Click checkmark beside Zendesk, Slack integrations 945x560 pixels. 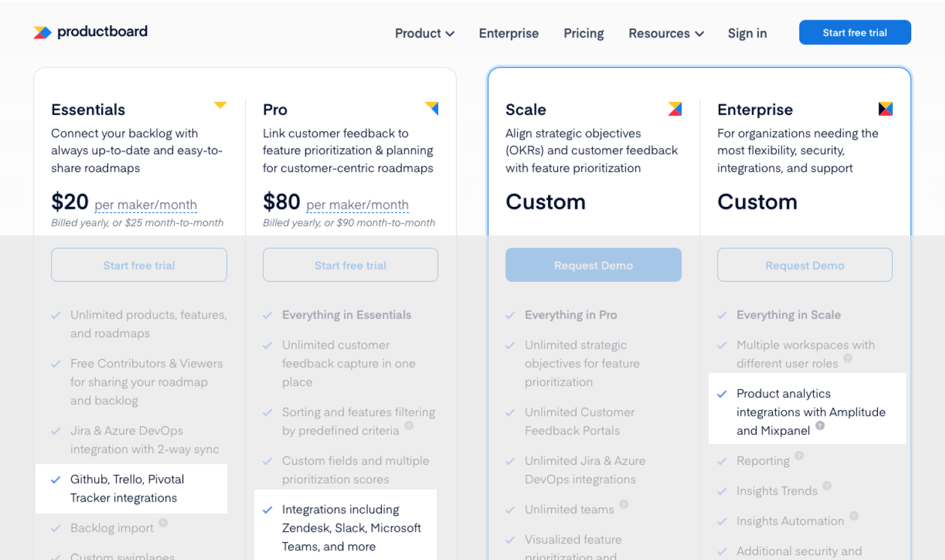pyautogui.click(x=267, y=510)
